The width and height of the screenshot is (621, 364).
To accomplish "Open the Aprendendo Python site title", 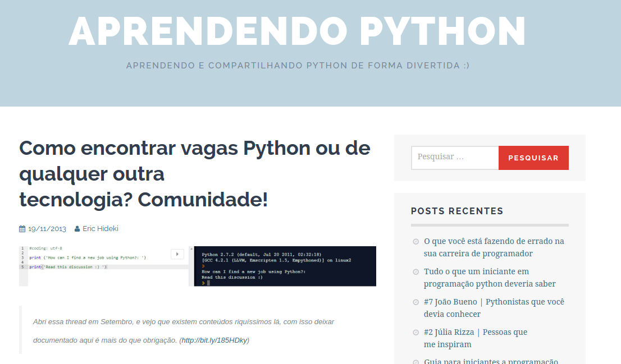I will (297, 31).
